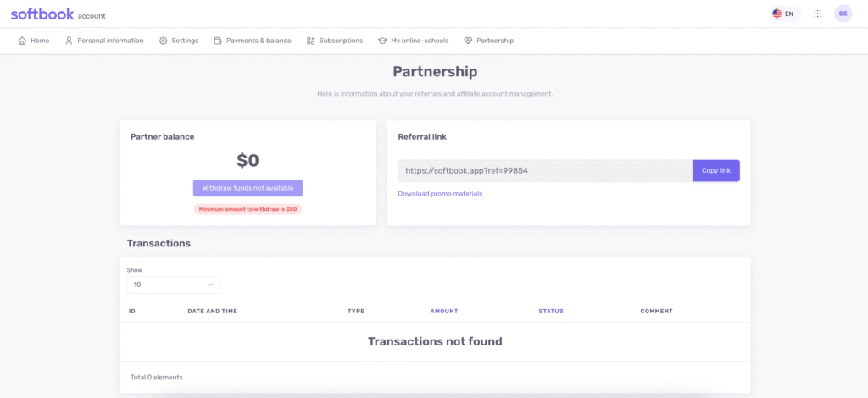Open the Subscriptions menu item

pyautogui.click(x=335, y=41)
